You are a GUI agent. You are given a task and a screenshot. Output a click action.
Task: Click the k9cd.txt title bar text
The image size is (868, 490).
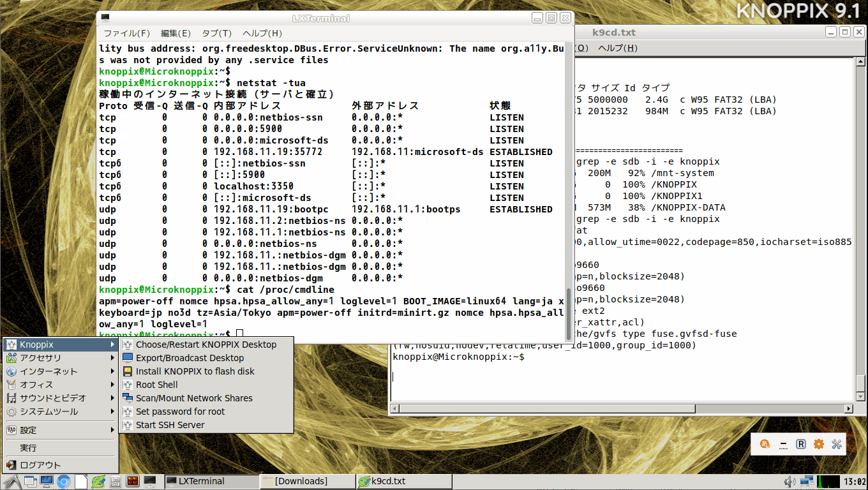(x=613, y=33)
